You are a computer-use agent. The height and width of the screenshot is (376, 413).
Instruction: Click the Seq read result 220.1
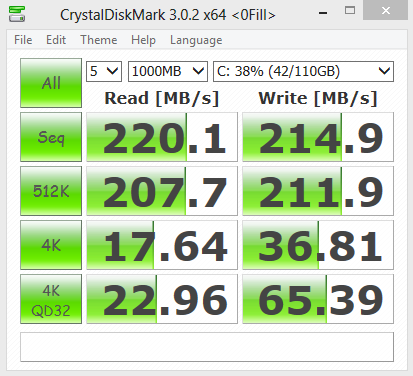162,137
